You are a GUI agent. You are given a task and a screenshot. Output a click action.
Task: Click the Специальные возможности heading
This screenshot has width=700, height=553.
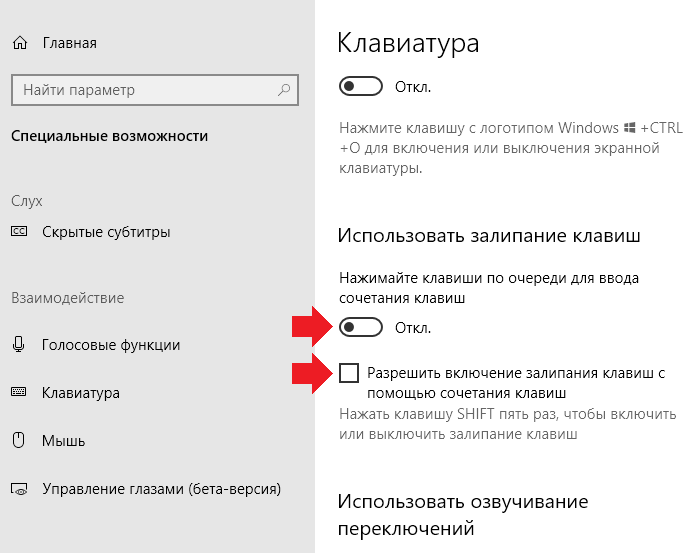click(109, 136)
